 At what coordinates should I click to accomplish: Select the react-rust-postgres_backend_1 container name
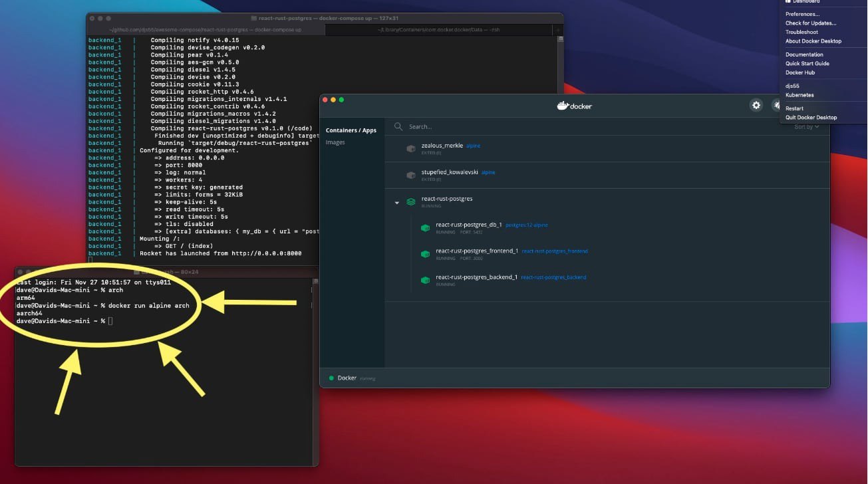(x=476, y=277)
